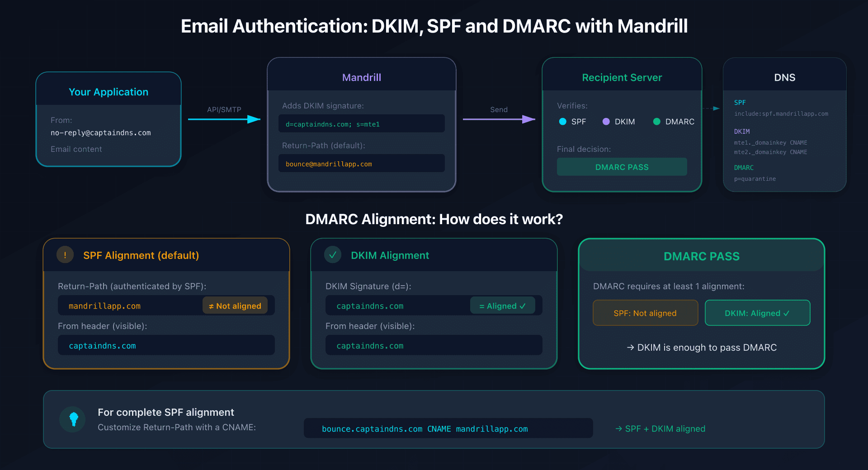The height and width of the screenshot is (470, 868).
Task: Click the cyan SPF status dot under Verifies
Action: (x=562, y=121)
